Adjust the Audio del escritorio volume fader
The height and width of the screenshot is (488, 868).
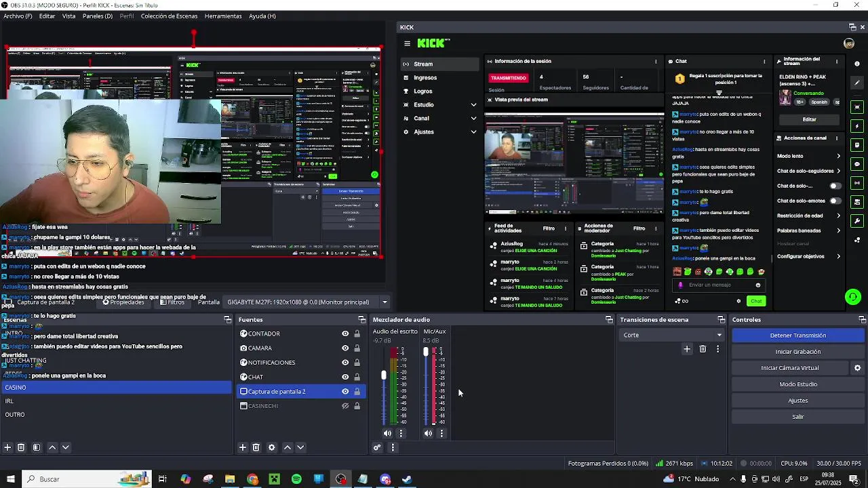(x=383, y=375)
